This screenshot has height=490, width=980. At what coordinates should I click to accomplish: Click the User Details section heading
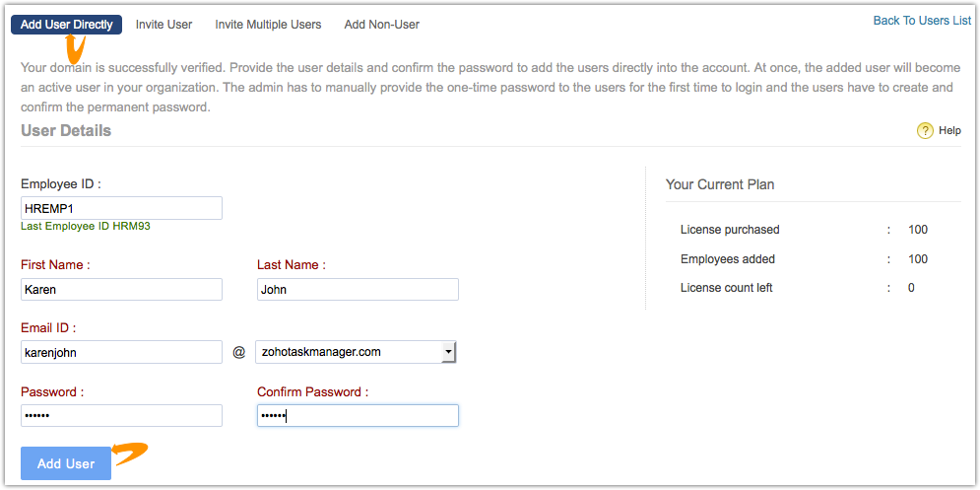coord(66,131)
